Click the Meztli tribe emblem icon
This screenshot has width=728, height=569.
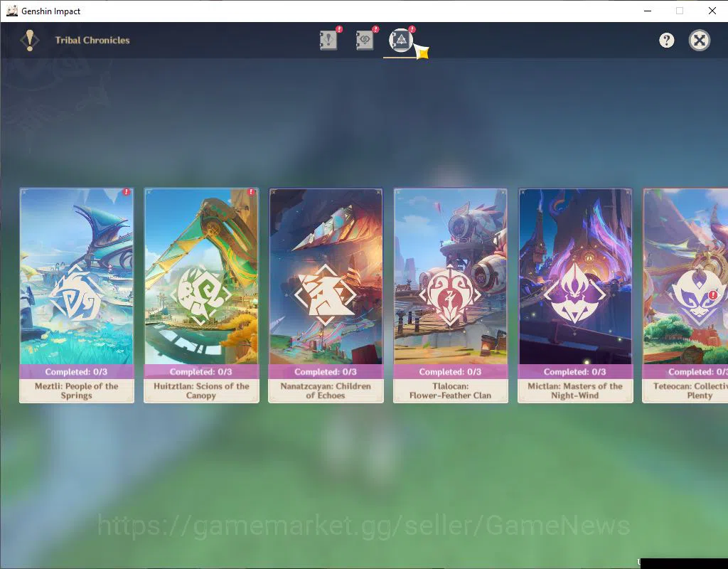(76, 295)
